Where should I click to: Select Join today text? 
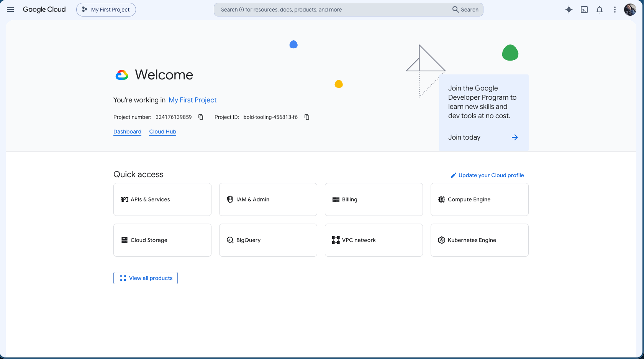click(464, 137)
